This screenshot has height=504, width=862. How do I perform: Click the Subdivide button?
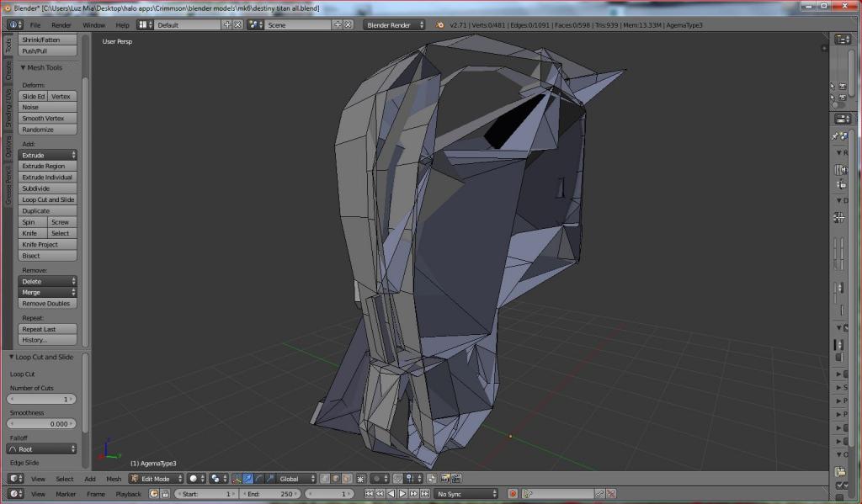click(x=47, y=188)
